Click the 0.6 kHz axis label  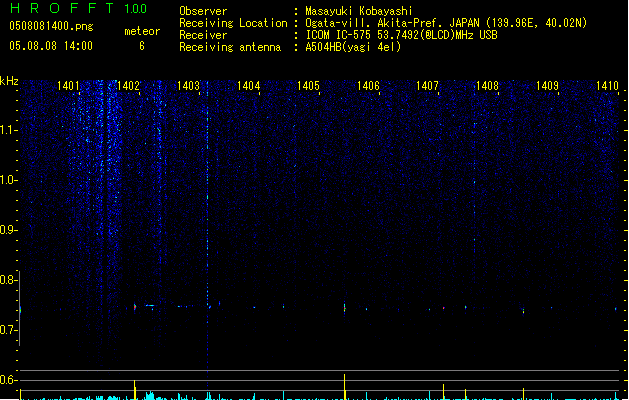coord(8,380)
